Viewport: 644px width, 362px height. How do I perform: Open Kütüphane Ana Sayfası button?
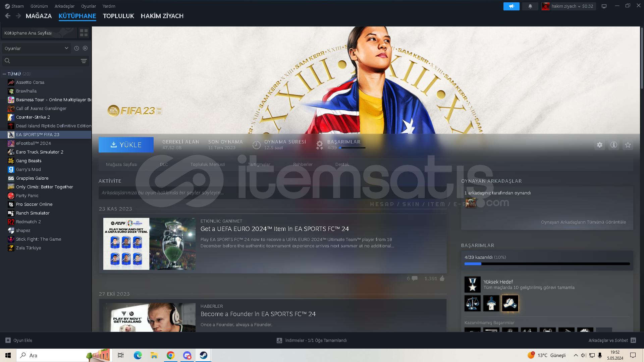click(40, 33)
